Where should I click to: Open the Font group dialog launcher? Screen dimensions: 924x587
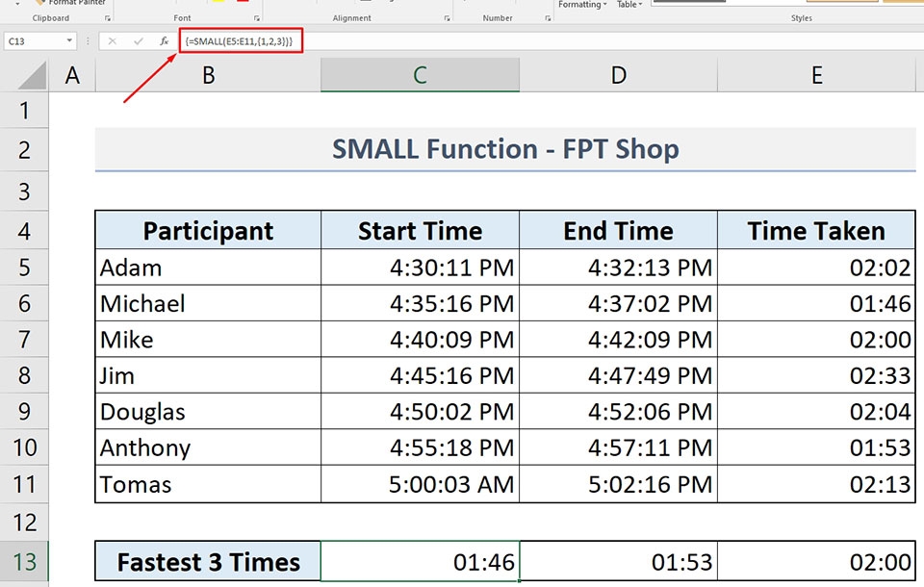[x=256, y=18]
